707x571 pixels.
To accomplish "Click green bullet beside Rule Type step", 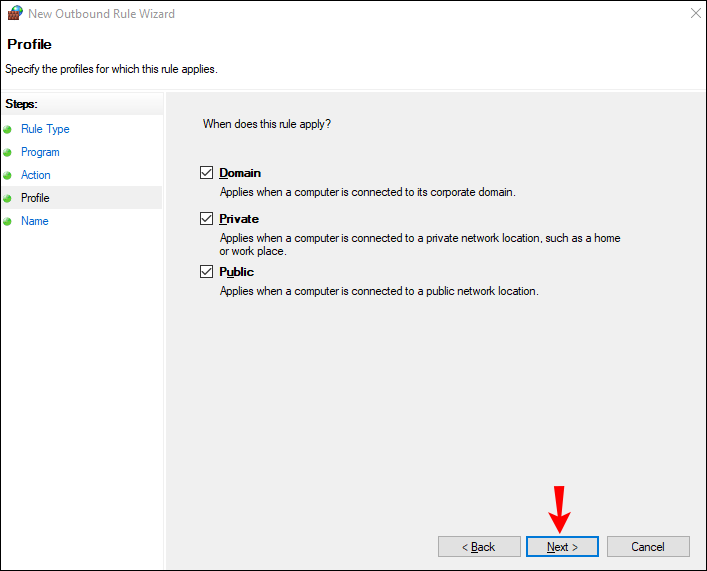I will pyautogui.click(x=9, y=129).
